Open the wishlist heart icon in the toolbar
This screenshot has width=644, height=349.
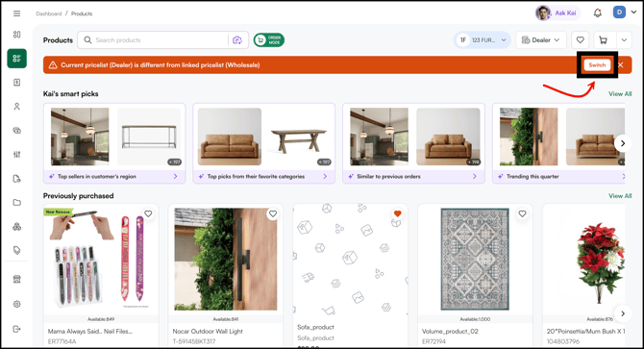pyautogui.click(x=580, y=40)
